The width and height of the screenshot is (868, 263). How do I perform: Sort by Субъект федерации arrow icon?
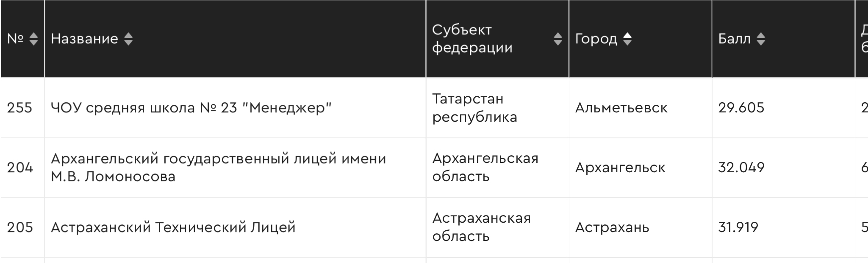click(x=557, y=39)
